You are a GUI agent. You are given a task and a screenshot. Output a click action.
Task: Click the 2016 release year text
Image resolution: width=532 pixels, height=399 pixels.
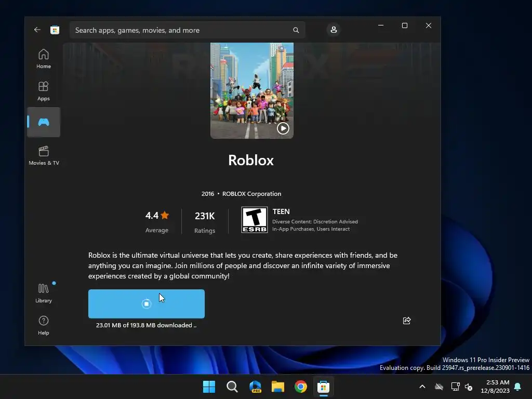click(x=208, y=194)
